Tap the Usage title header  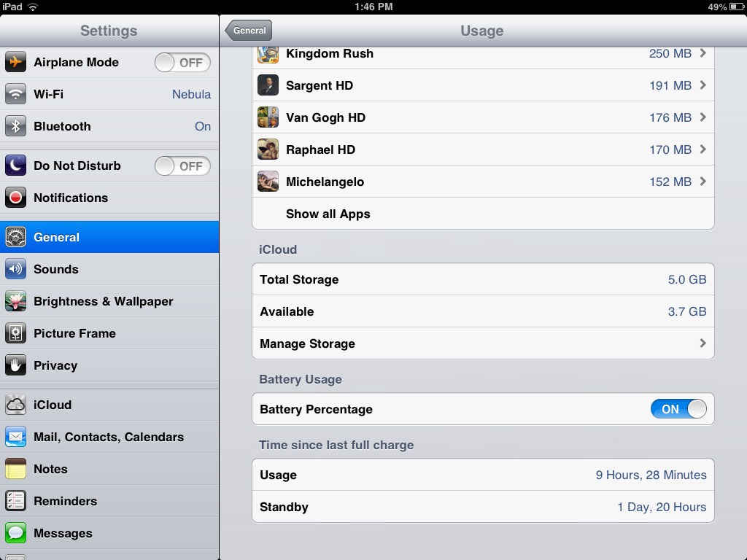coord(481,31)
